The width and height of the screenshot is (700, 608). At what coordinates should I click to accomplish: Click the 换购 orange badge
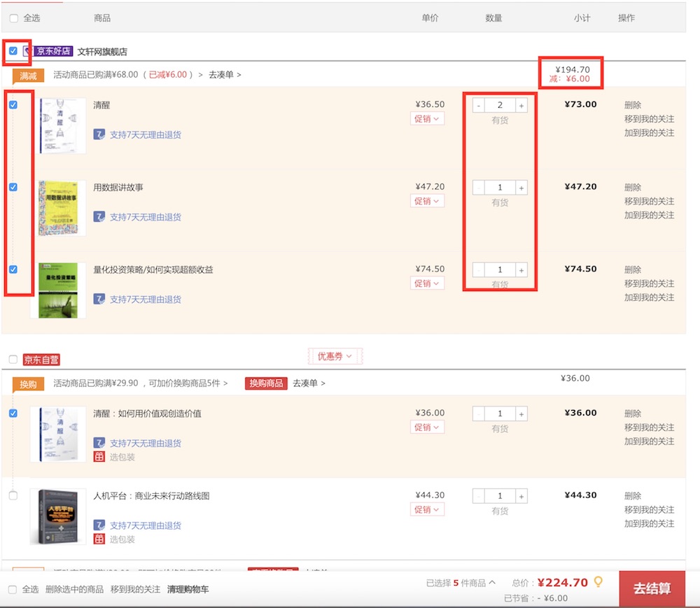tap(28, 383)
